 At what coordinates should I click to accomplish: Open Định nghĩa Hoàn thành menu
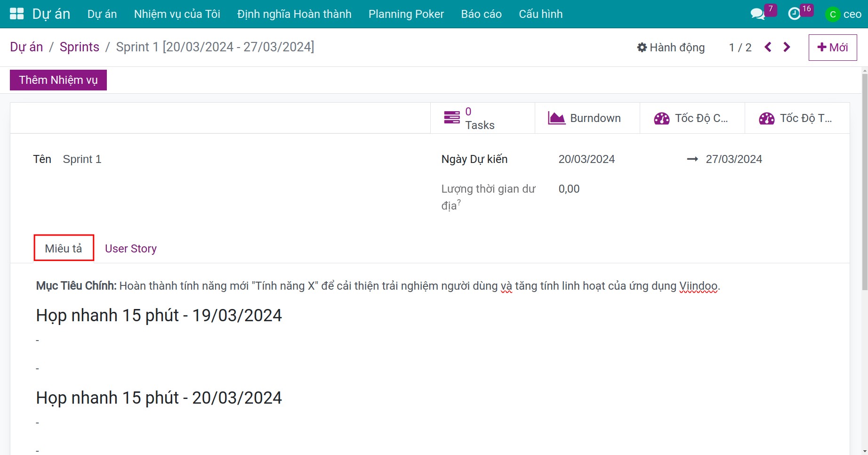tap(294, 14)
